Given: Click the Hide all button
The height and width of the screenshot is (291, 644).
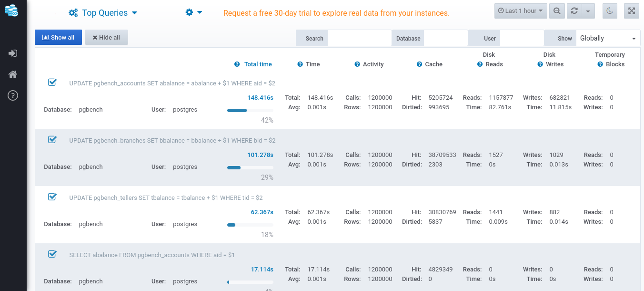Looking at the screenshot, I should [x=106, y=38].
